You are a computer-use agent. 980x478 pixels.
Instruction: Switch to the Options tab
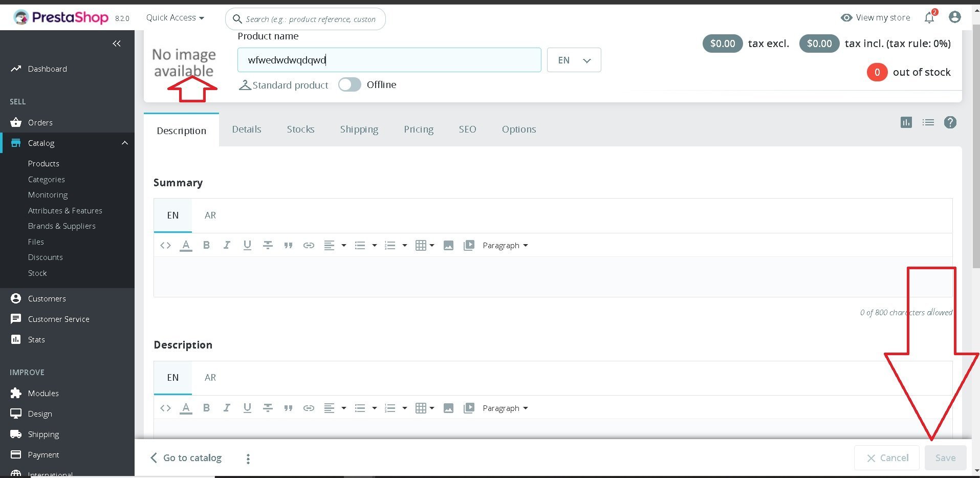(x=519, y=129)
